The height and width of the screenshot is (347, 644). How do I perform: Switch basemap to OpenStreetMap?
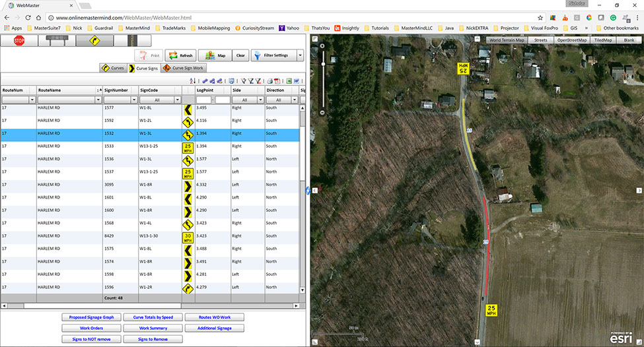click(x=571, y=40)
